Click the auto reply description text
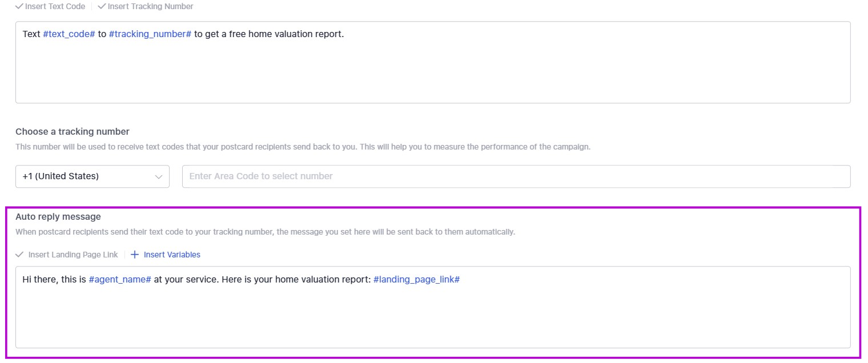 (265, 232)
